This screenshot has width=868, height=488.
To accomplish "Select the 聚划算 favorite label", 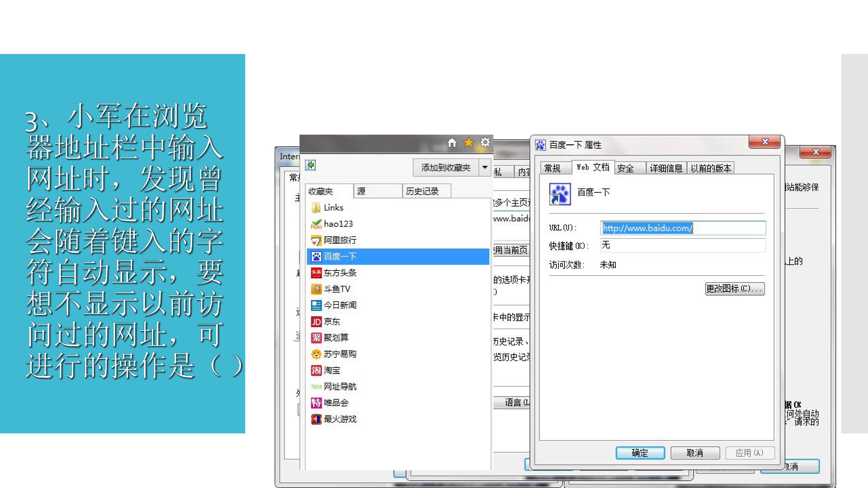I will 336,338.
